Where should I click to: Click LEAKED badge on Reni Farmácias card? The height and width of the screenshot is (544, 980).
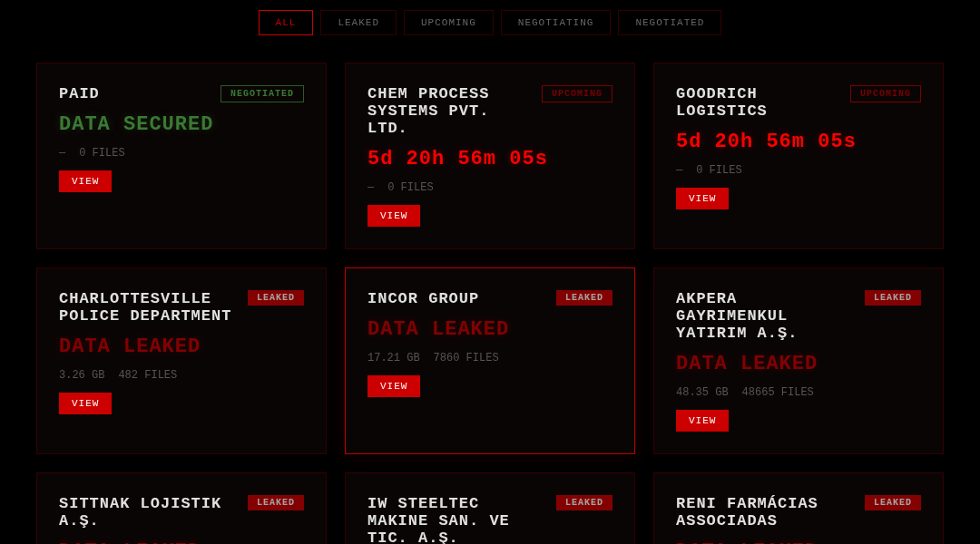pyautogui.click(x=893, y=503)
